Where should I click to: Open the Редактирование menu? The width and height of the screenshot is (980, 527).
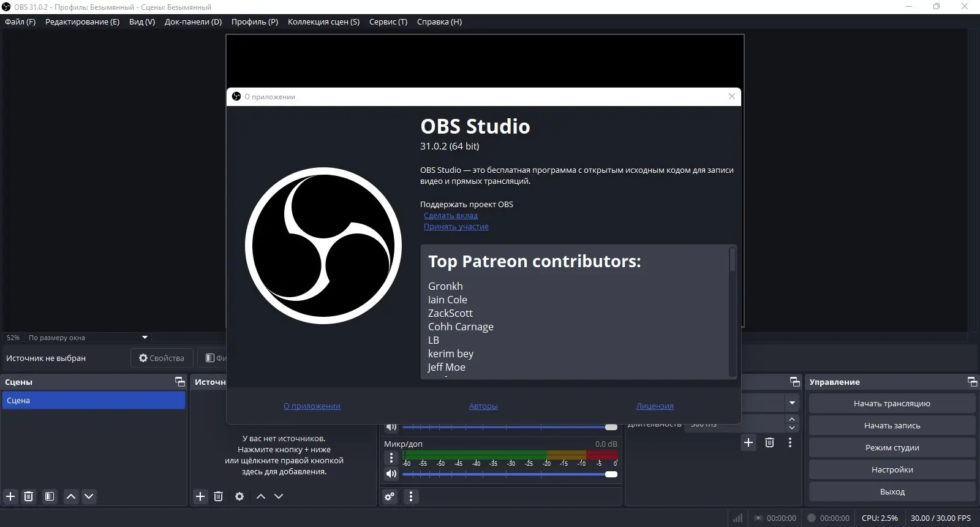click(82, 21)
